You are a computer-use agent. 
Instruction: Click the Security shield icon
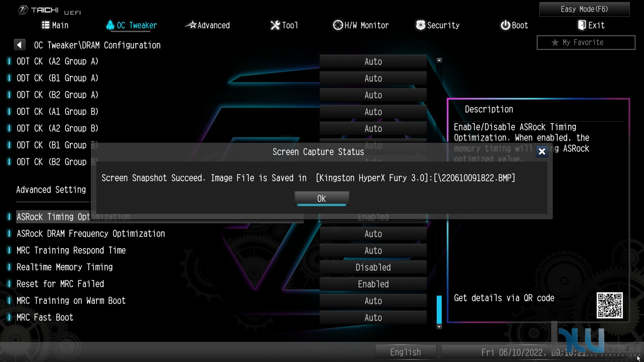click(x=420, y=25)
